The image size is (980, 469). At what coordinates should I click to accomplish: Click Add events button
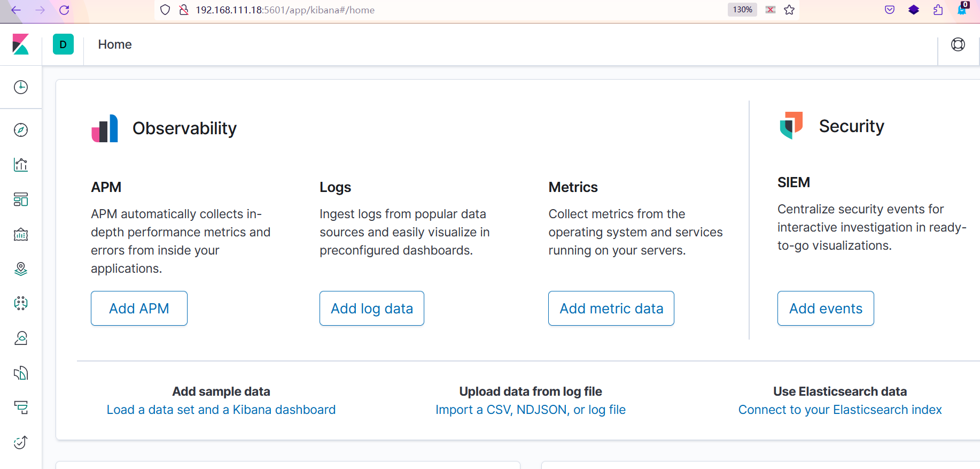(826, 308)
